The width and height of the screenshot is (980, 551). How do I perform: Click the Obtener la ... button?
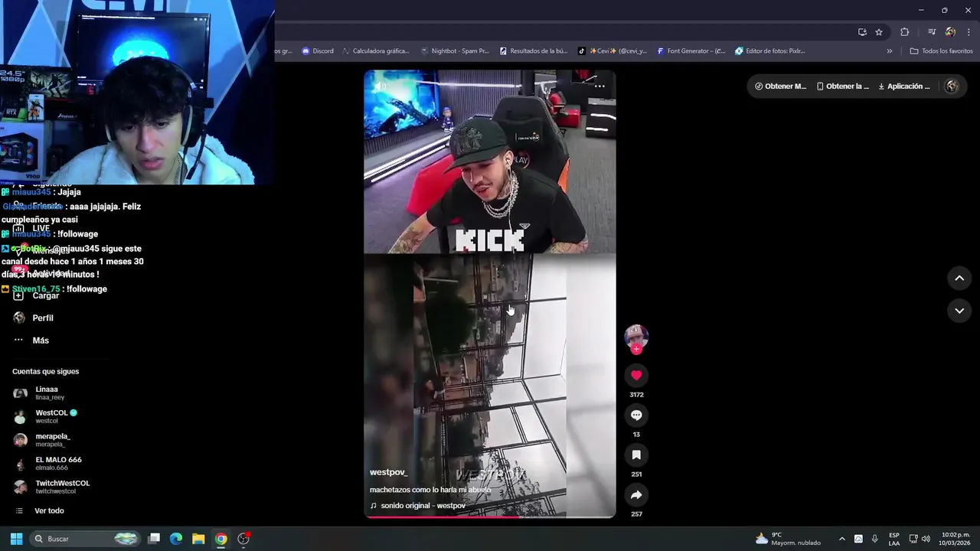tap(842, 86)
